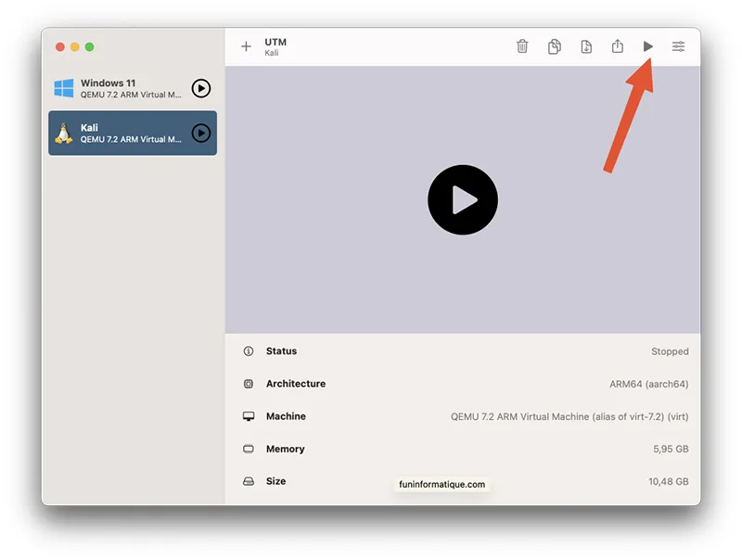Start the VM with the toolbar play icon
The width and height of the screenshot is (742, 560).
(647, 46)
